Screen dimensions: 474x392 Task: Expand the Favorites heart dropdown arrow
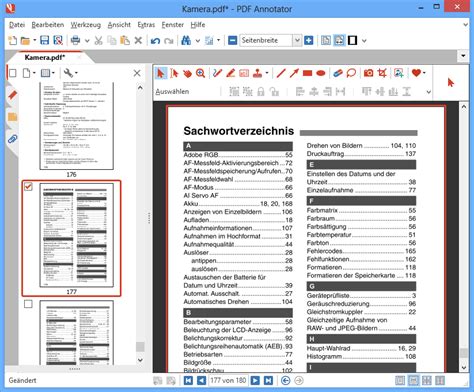[x=424, y=73]
